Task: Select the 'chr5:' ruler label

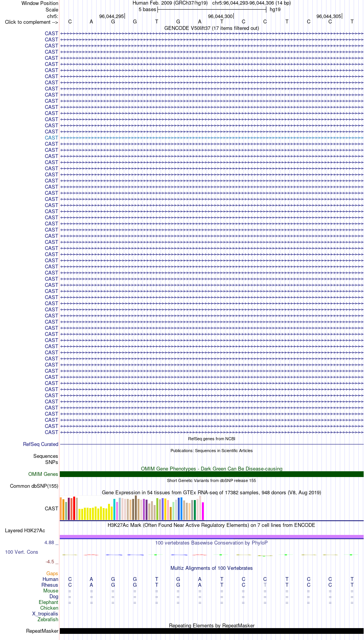Action: (52, 16)
